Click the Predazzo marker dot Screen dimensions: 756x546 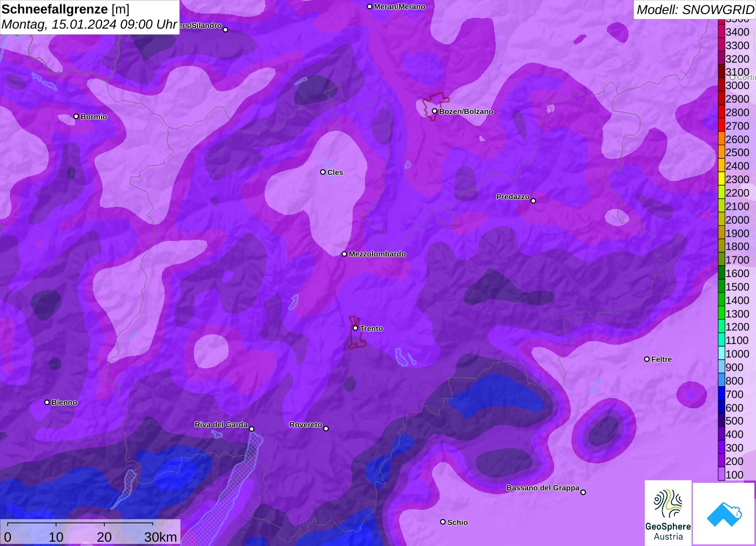point(534,201)
